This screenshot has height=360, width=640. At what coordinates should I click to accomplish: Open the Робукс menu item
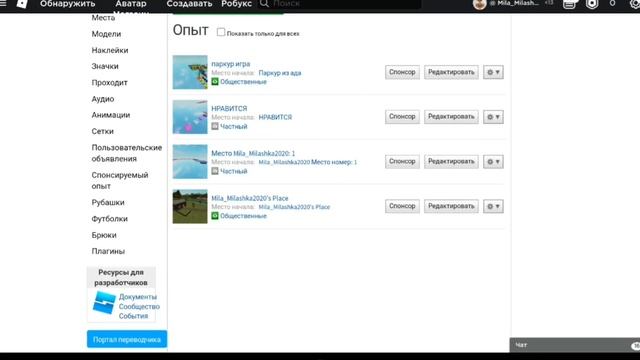236,4
